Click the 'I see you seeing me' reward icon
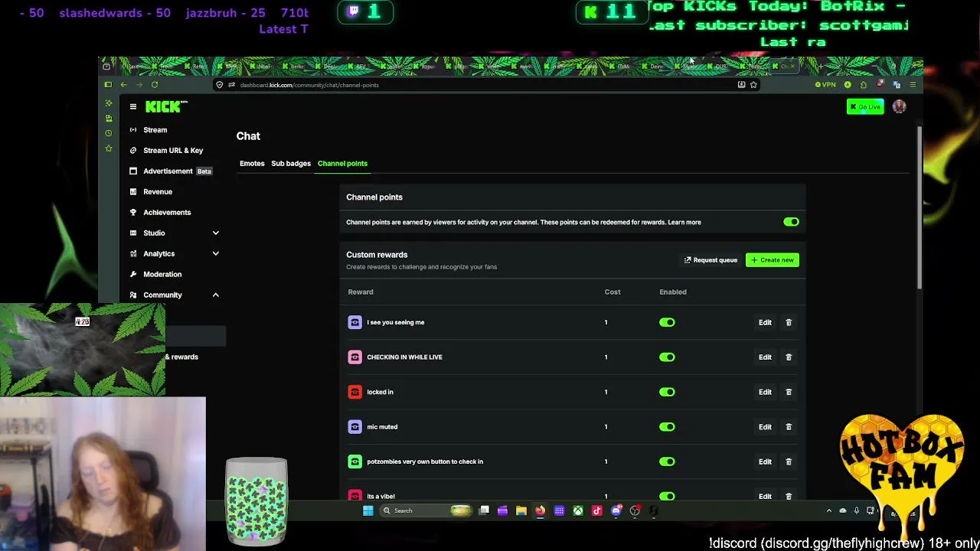The height and width of the screenshot is (551, 980). 354,323
